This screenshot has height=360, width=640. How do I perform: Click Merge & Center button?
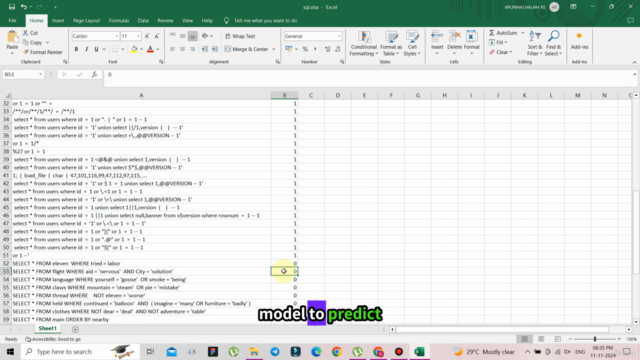[246, 49]
